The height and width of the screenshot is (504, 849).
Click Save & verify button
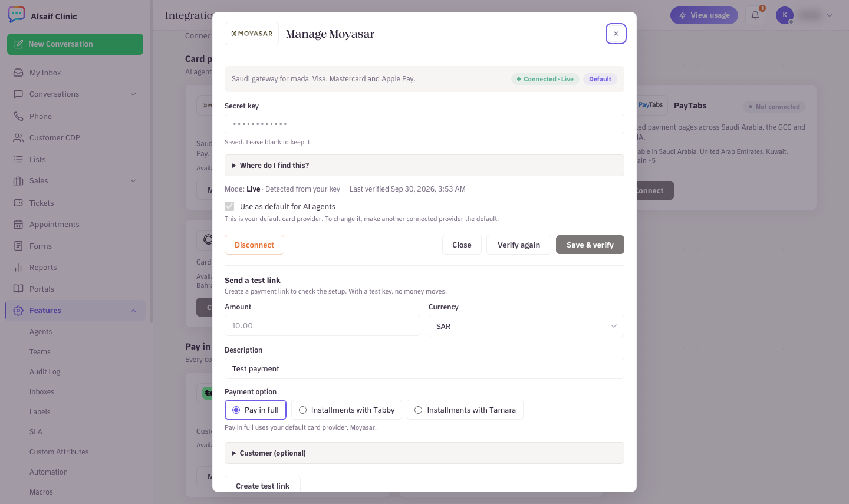pos(590,245)
